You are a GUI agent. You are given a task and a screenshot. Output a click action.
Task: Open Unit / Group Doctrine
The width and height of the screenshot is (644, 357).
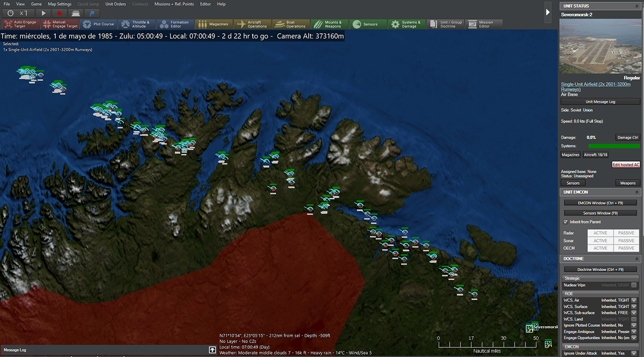point(445,24)
